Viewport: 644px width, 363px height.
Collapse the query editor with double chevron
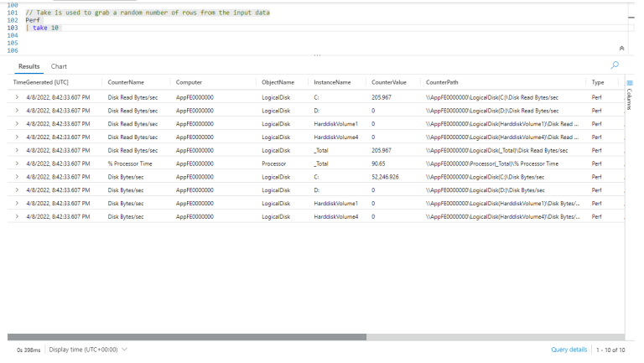pos(621,49)
